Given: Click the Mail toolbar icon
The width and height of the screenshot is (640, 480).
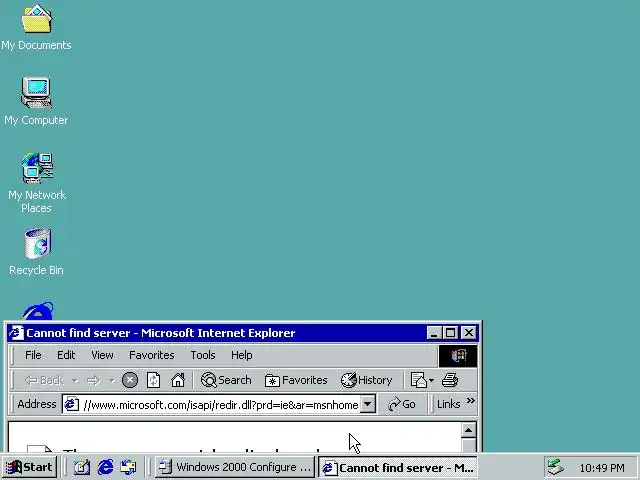Looking at the screenshot, I should pos(418,380).
